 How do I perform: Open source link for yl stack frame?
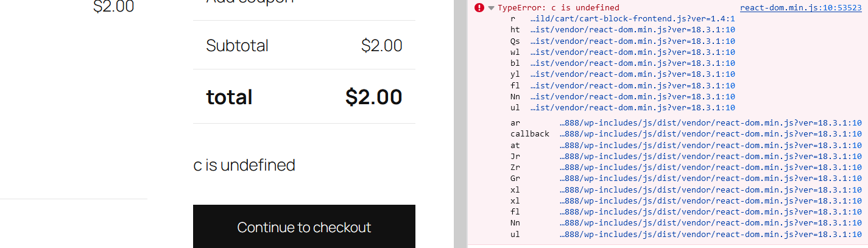click(x=632, y=74)
